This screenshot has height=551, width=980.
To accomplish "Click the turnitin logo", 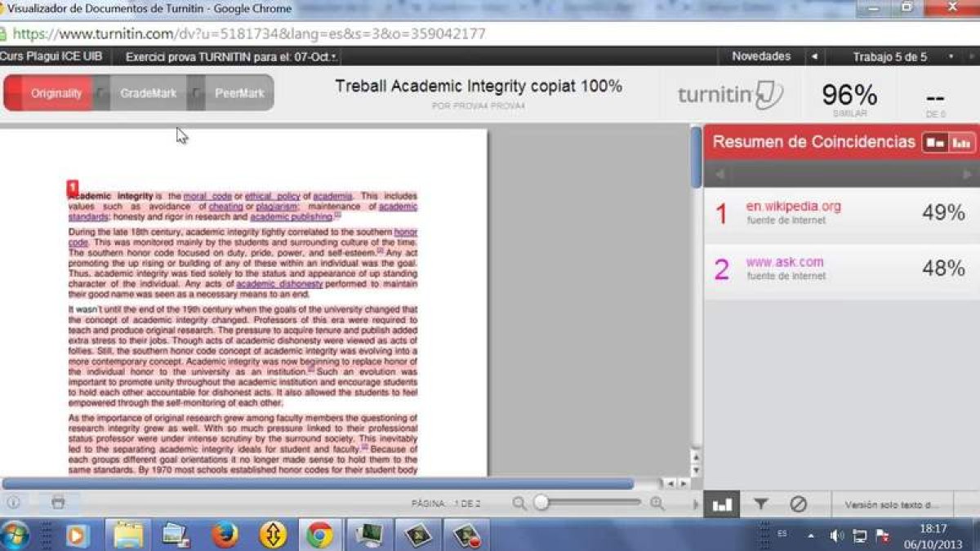I will pos(730,94).
